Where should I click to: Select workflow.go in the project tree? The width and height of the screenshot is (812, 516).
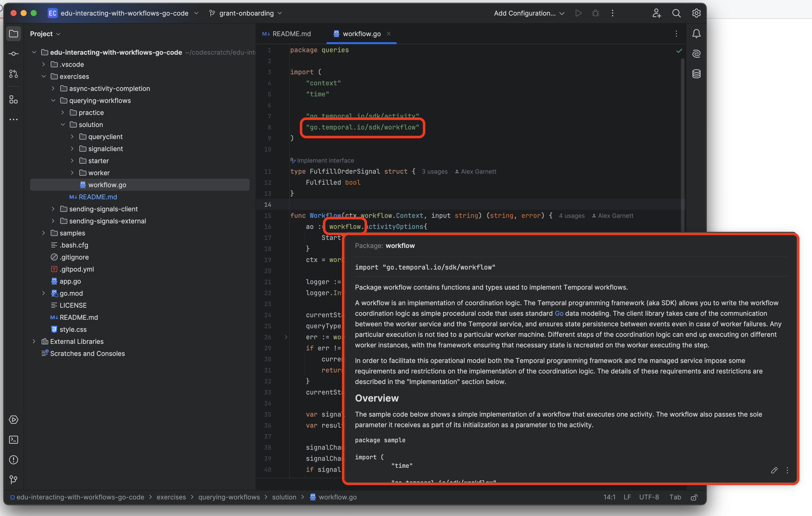[x=140, y=185]
